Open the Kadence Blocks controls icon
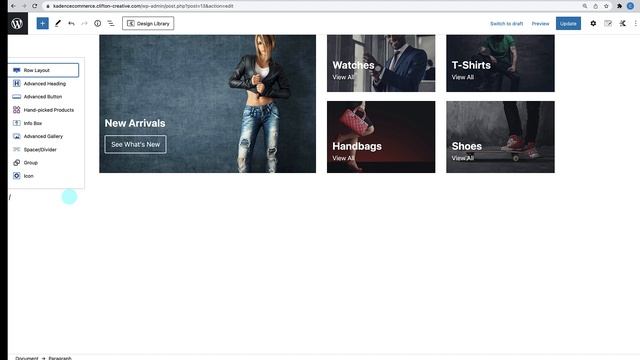 pos(622,24)
